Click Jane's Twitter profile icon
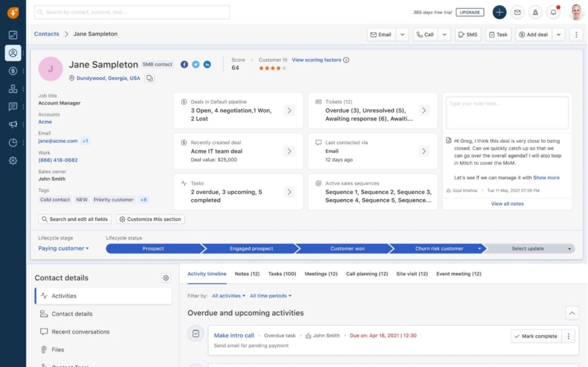The width and height of the screenshot is (588, 367). (x=196, y=64)
